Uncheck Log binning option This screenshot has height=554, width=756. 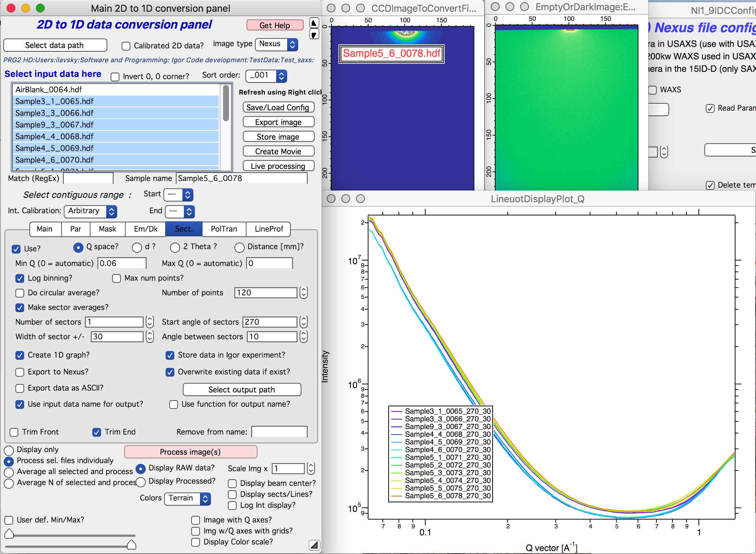pyautogui.click(x=20, y=278)
